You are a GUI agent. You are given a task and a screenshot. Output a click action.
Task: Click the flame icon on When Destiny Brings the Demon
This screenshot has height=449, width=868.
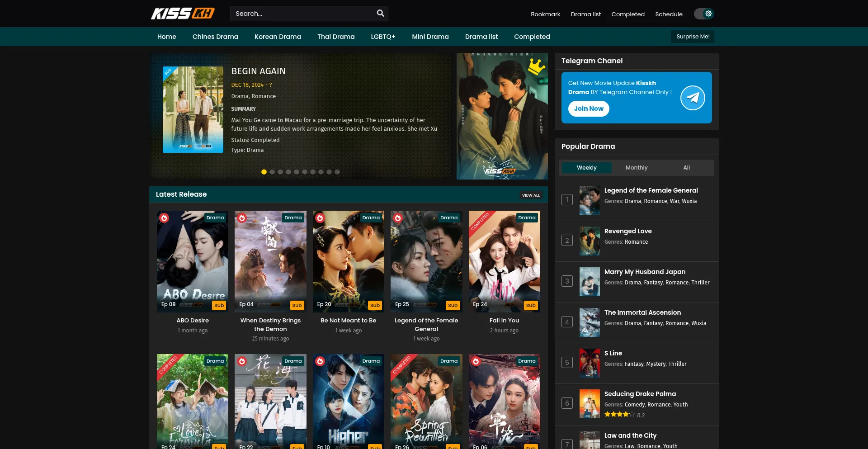[242, 218]
